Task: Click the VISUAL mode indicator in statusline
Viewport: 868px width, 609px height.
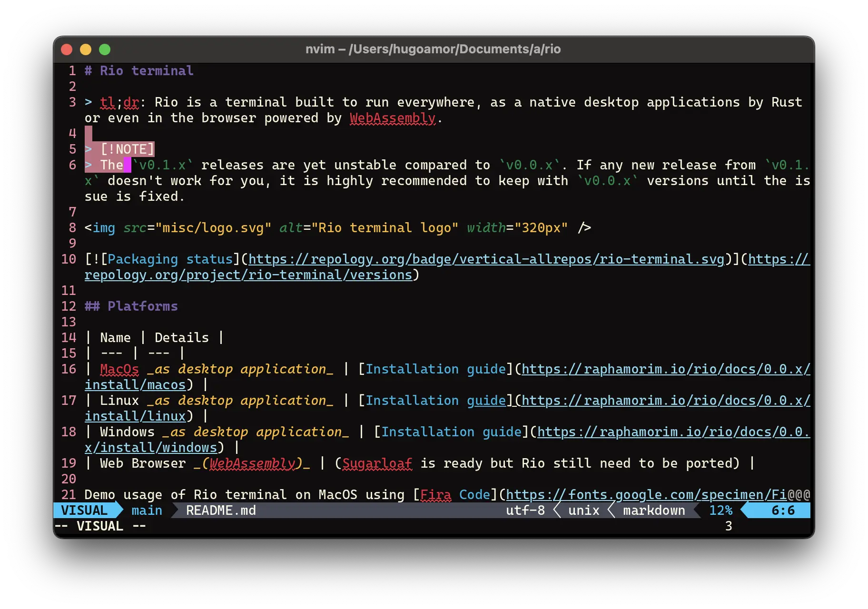Action: tap(84, 511)
